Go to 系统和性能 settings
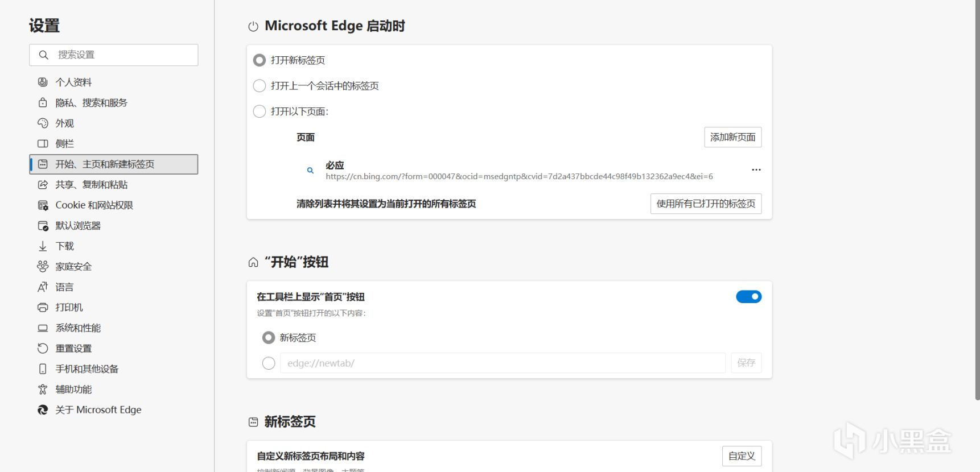This screenshot has width=980, height=472. (x=114, y=328)
